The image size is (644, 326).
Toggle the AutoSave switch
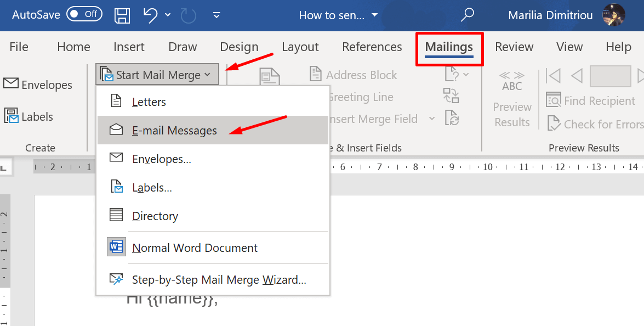click(84, 15)
